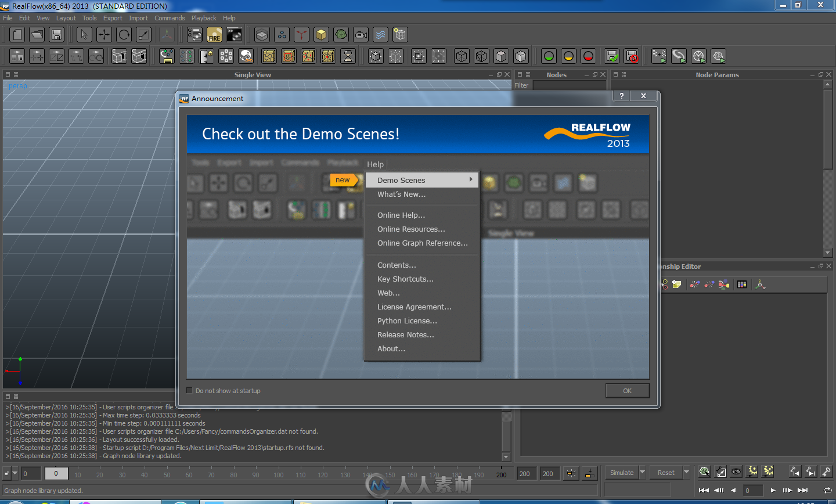Viewport: 836px width, 504px height.
Task: Click the timeline start frame field
Action: click(31, 474)
